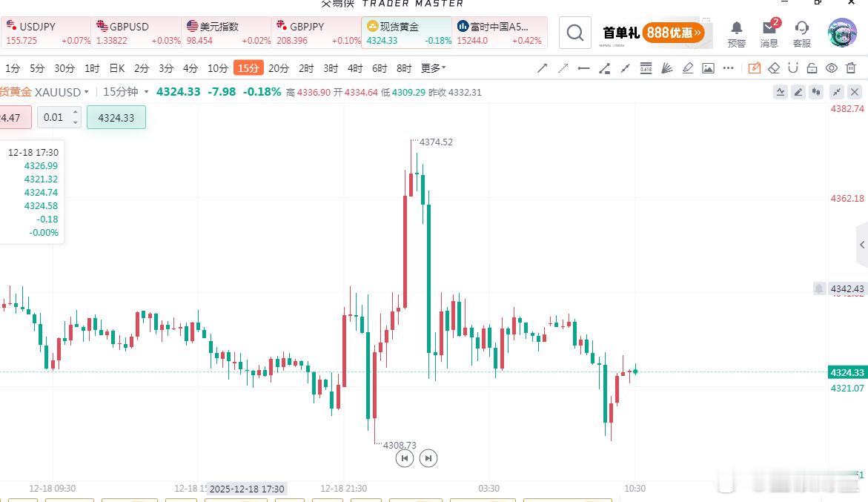
Task: Enable magnet mode for drawings
Action: pyautogui.click(x=793, y=67)
